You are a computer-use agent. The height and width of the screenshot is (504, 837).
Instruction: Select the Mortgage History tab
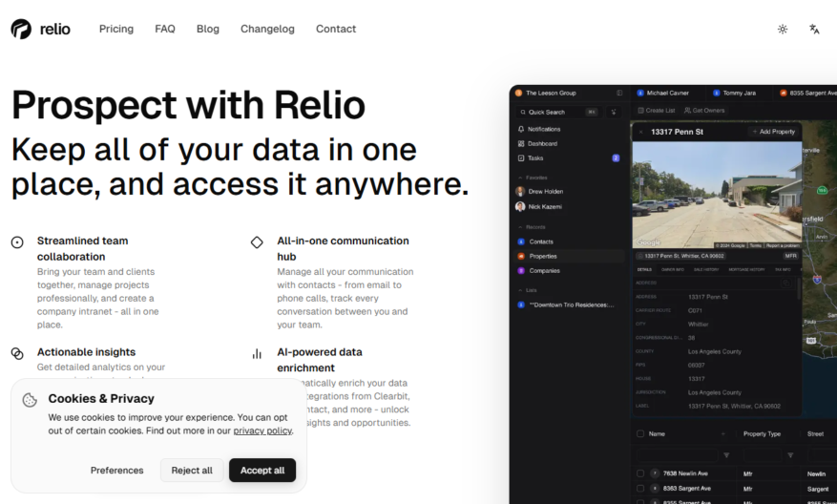[x=746, y=269]
